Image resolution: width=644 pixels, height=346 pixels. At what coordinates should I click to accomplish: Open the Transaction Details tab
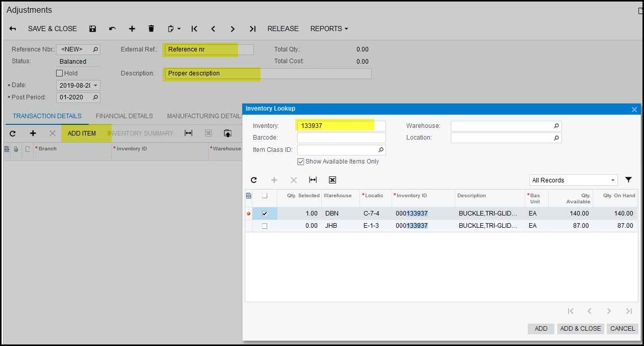click(47, 116)
